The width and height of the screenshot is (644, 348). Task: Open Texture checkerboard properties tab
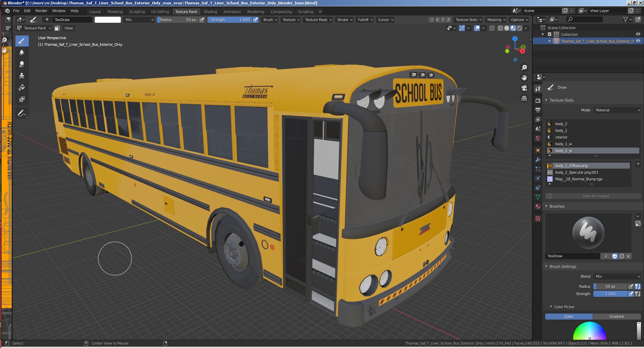(x=538, y=219)
